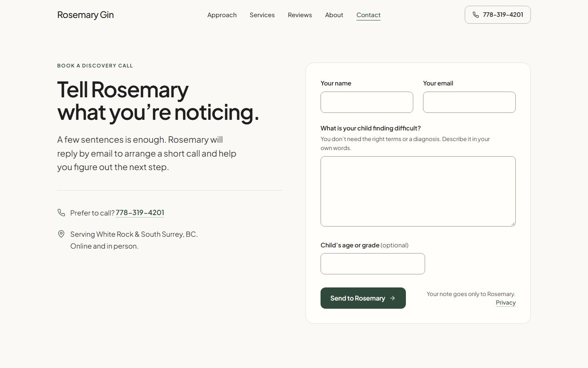Go to the Services page
This screenshot has height=368, width=588.
pyautogui.click(x=262, y=15)
